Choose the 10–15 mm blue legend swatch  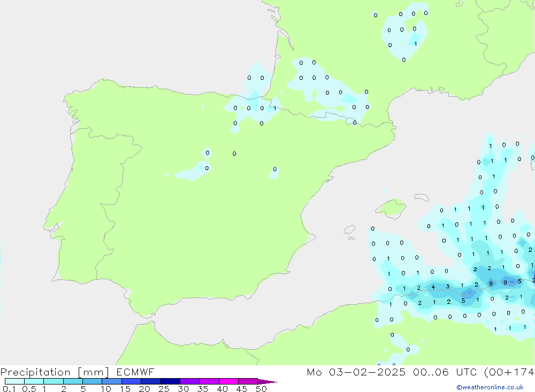coord(112,381)
